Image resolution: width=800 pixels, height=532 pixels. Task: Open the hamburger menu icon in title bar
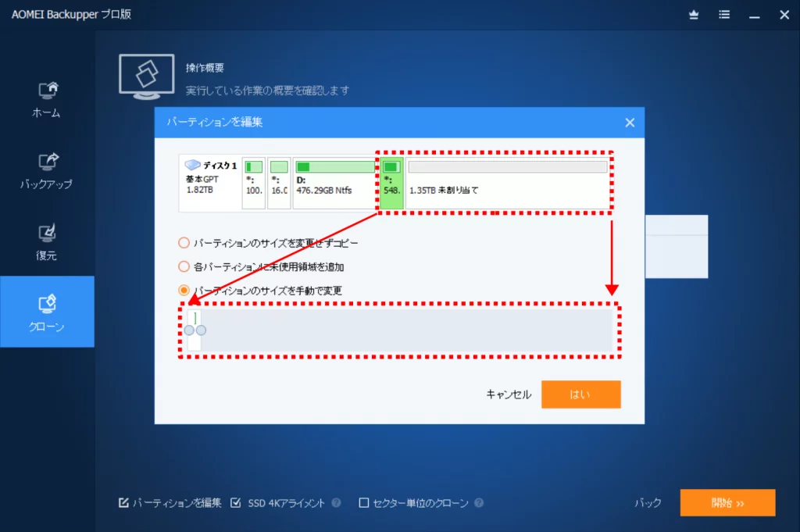[724, 15]
